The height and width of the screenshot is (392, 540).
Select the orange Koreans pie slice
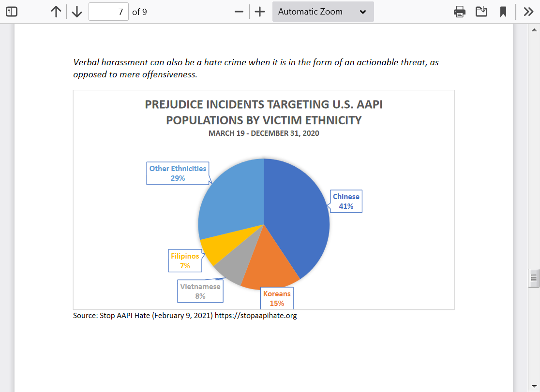[269, 271]
